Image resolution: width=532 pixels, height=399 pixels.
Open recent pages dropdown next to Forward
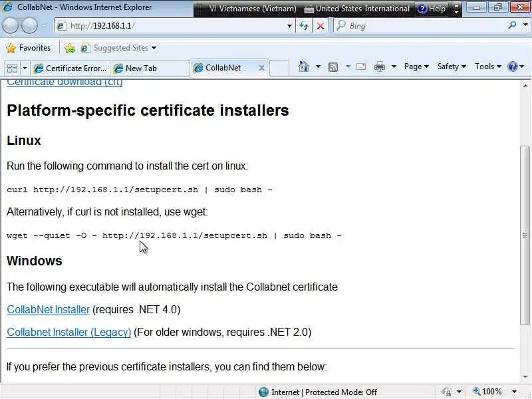(x=45, y=26)
